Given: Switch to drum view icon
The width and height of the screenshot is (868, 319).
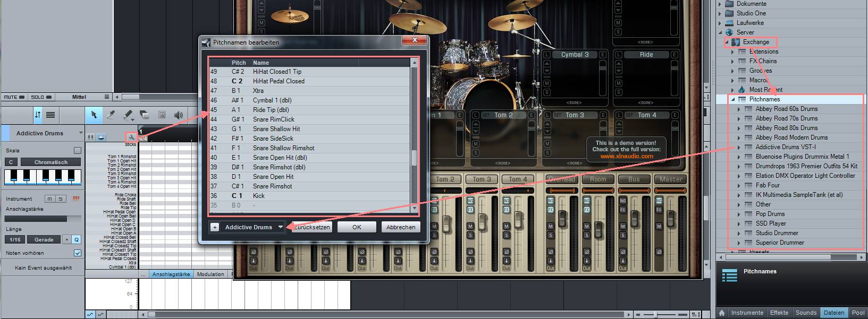Looking at the screenshot, I should [101, 137].
